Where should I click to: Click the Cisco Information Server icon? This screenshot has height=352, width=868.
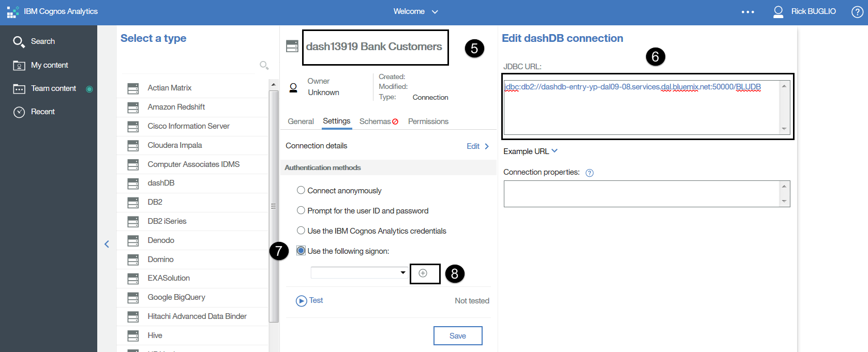(133, 127)
